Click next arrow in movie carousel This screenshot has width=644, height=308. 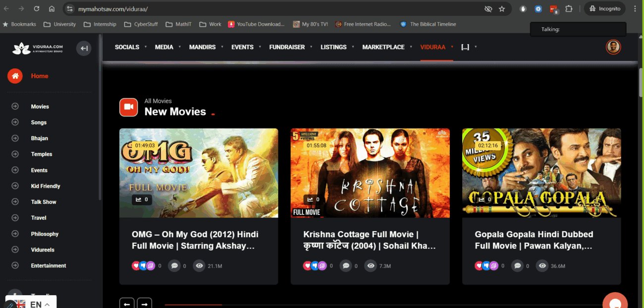click(x=144, y=304)
